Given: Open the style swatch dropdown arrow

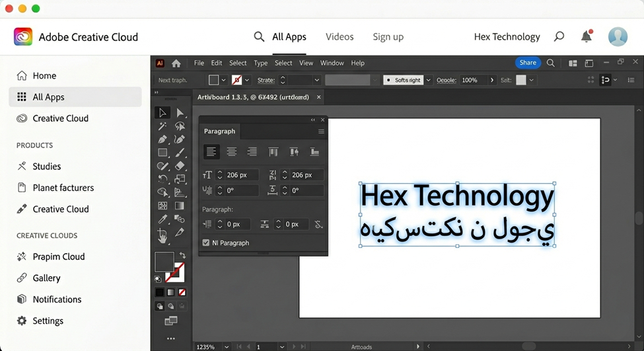Looking at the screenshot, I should [532, 80].
